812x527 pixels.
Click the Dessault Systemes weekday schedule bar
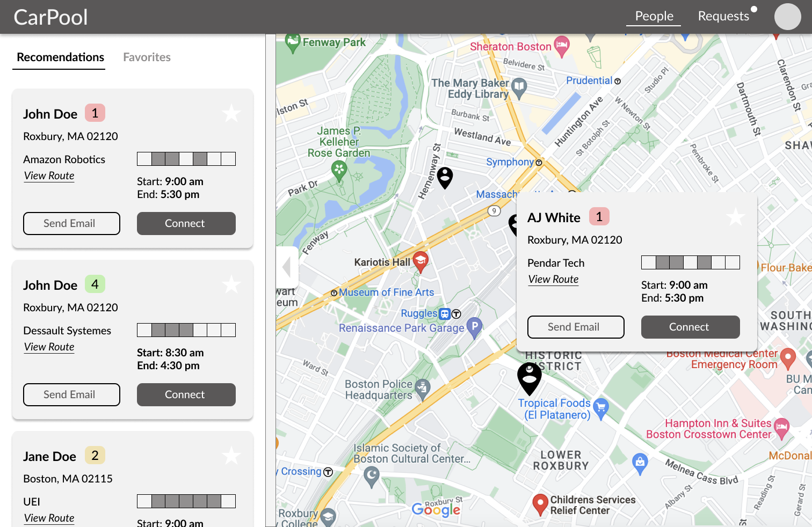(x=186, y=330)
